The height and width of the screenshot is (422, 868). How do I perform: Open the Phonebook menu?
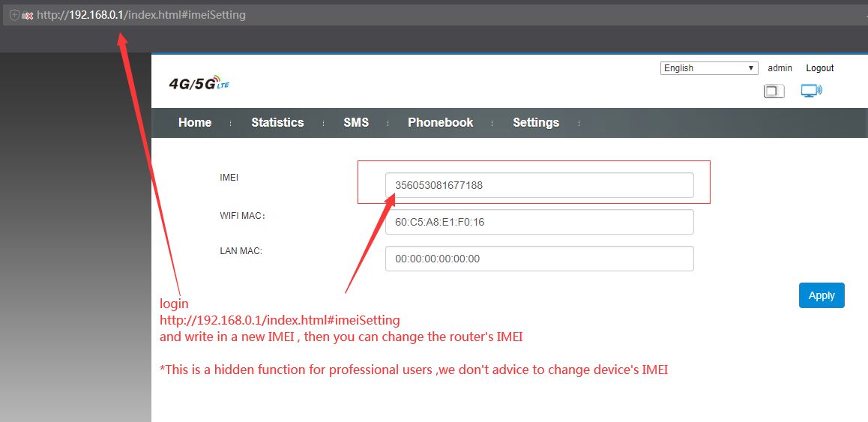coord(441,122)
